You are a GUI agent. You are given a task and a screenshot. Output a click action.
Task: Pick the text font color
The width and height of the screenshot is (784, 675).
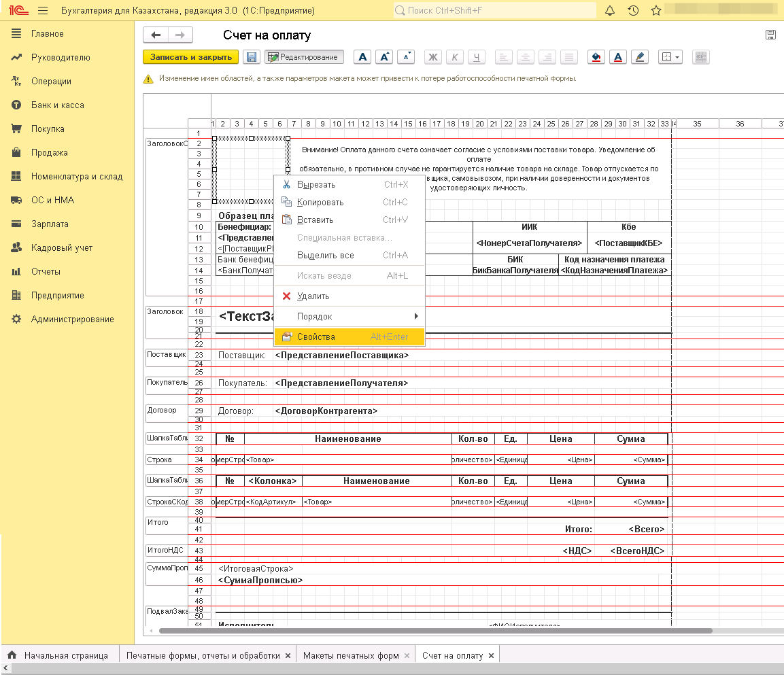(618, 57)
